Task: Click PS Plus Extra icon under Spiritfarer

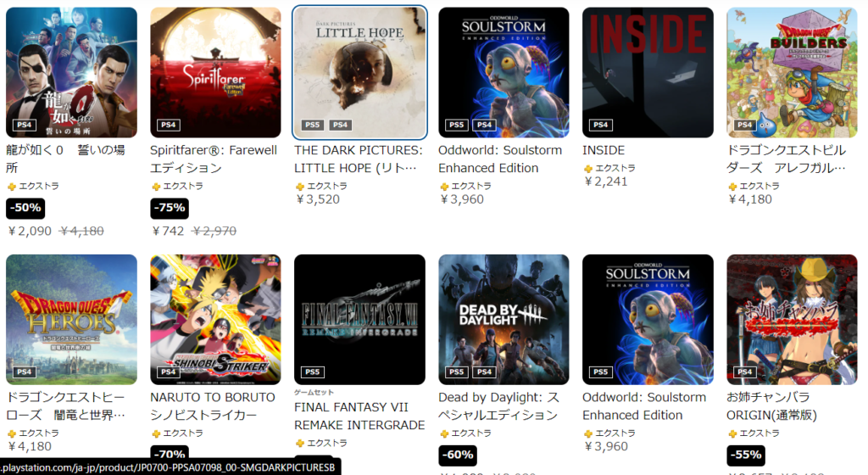Action: [156, 187]
